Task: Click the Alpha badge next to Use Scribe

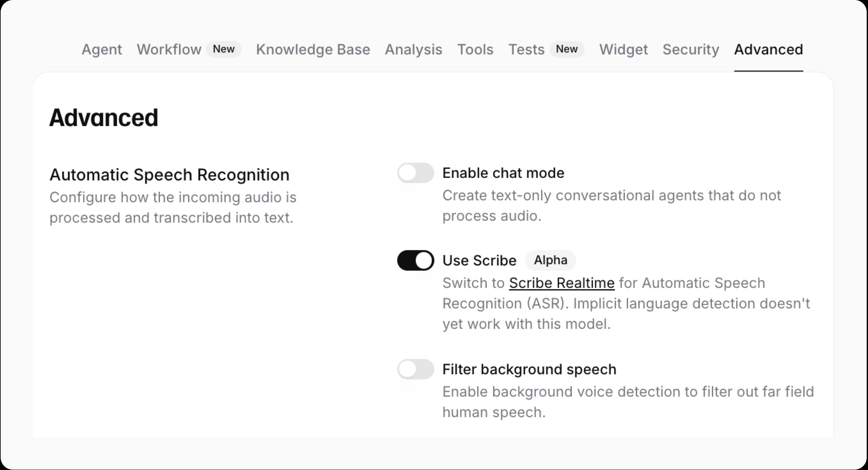Action: pos(551,260)
